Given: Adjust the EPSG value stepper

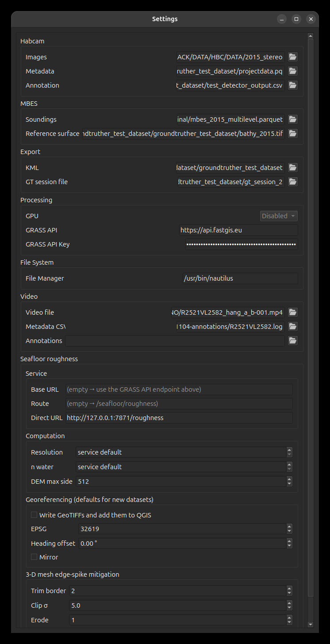Looking at the screenshot, I should point(289,529).
